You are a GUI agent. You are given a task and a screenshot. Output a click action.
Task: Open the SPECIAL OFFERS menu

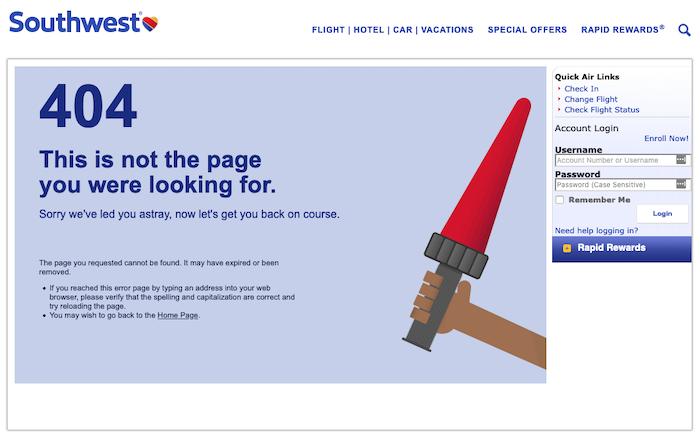click(x=527, y=30)
